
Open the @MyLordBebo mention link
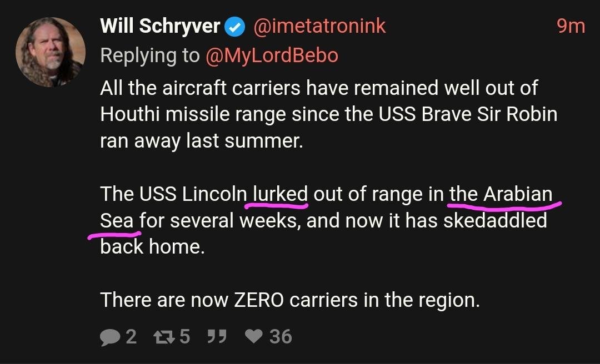coord(272,55)
